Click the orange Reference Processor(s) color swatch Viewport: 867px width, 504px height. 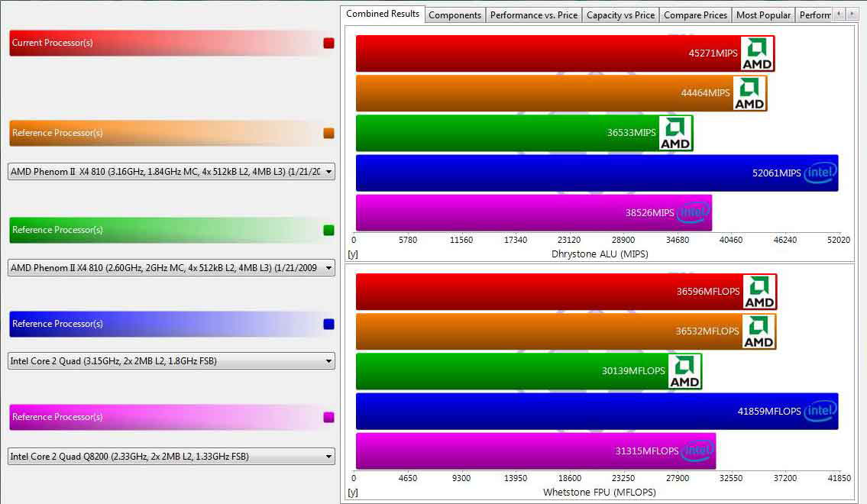click(328, 133)
